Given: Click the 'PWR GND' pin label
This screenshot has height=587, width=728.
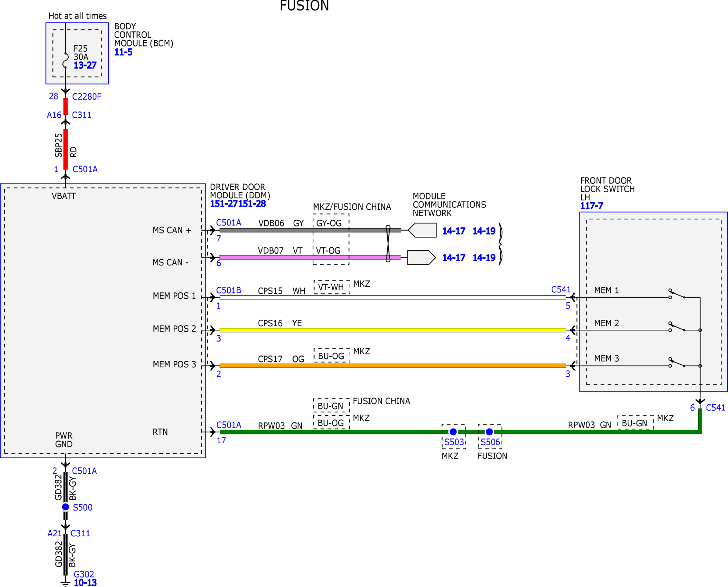Looking at the screenshot, I should click(64, 440).
